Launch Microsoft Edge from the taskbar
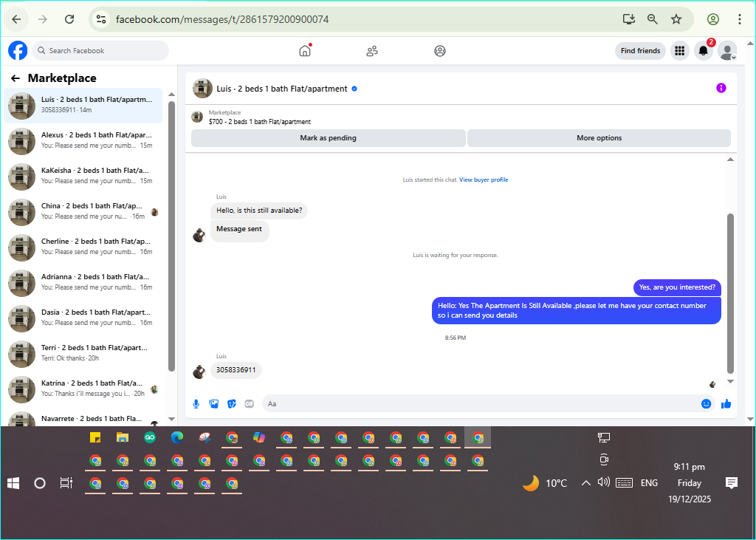 pos(177,438)
